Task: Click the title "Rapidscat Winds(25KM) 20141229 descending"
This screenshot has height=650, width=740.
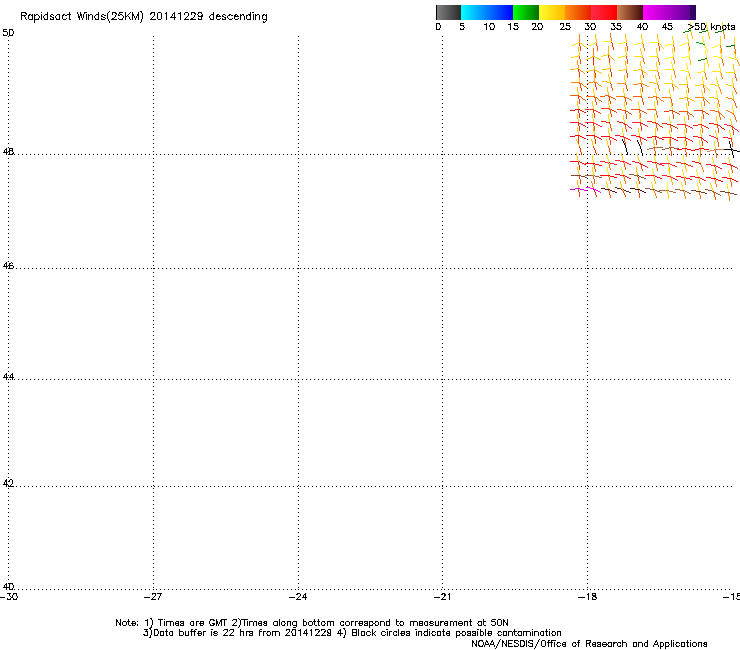Action: pyautogui.click(x=144, y=17)
